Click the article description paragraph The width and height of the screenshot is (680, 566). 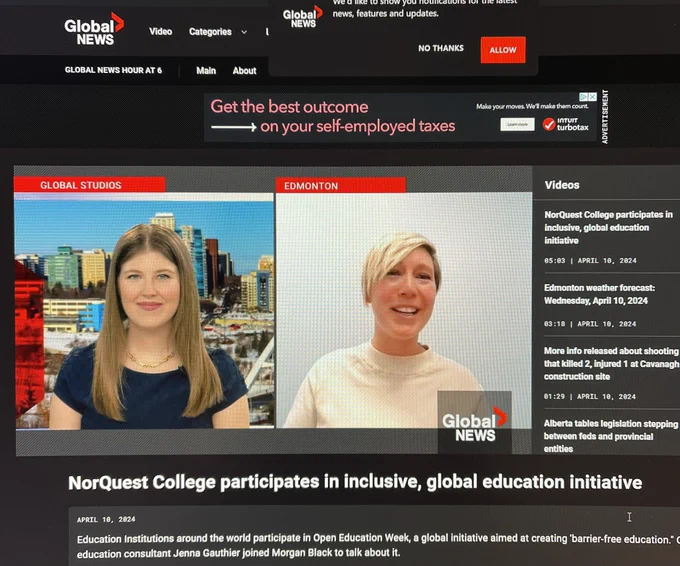[377, 546]
